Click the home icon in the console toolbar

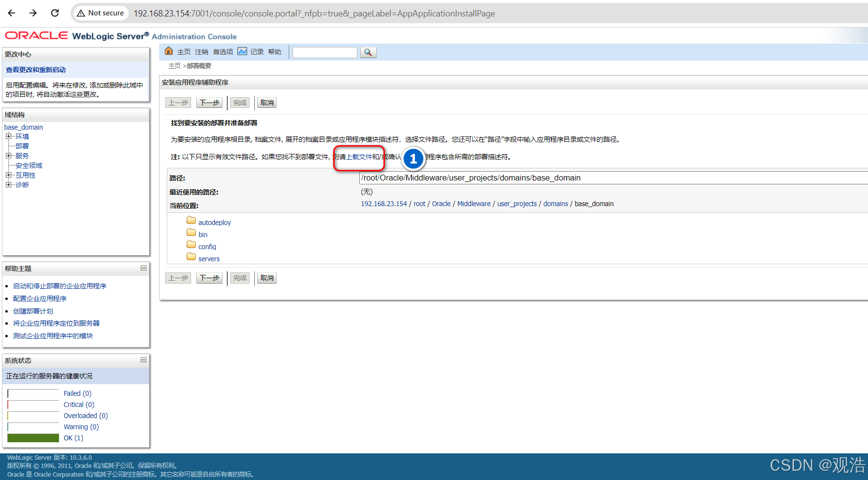click(169, 51)
